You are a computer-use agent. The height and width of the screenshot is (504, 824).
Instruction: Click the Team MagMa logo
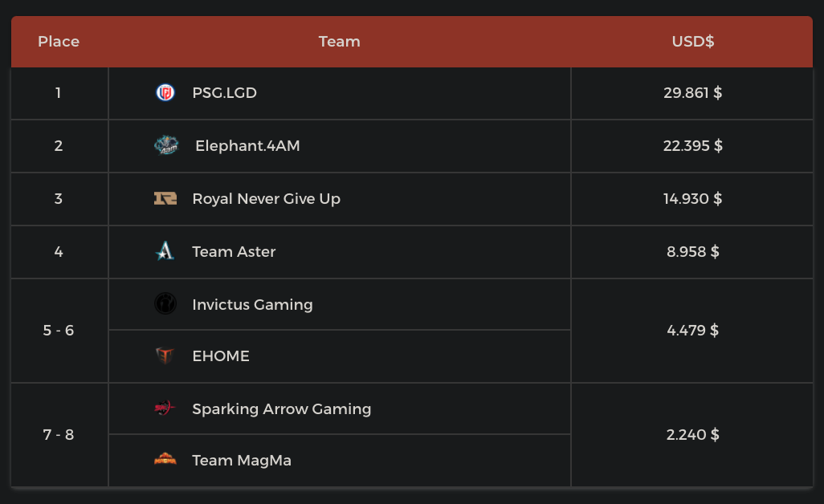point(165,460)
